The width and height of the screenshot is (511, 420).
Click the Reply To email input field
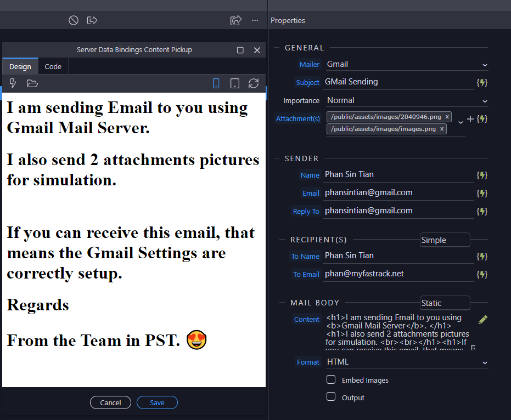[x=398, y=211]
